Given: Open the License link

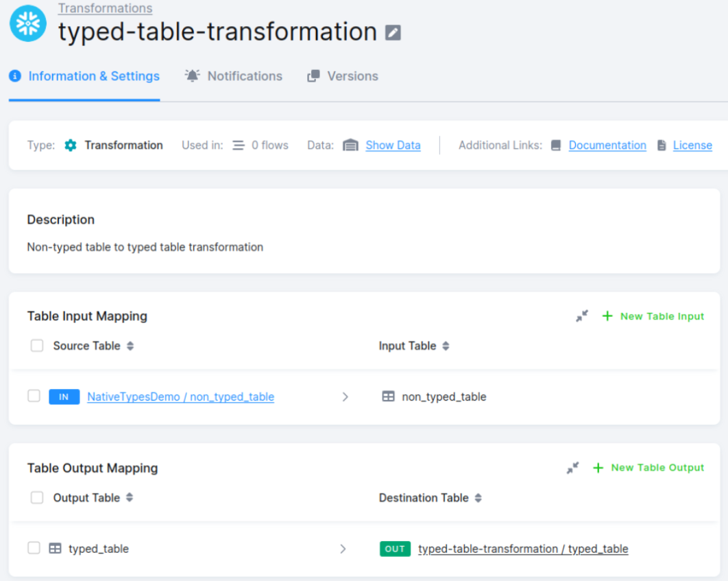Looking at the screenshot, I should pos(692,145).
